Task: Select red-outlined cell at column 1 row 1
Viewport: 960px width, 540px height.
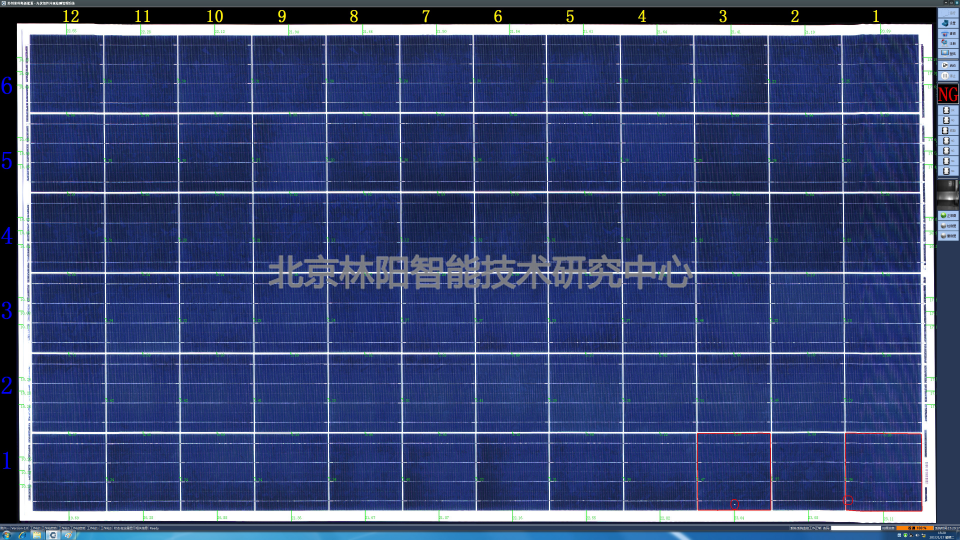Action: 883,471
